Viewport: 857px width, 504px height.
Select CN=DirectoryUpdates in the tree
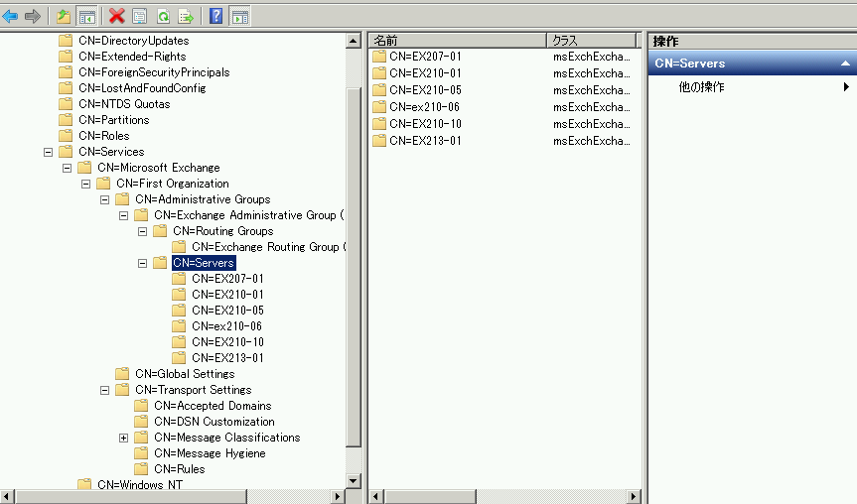[134, 41]
